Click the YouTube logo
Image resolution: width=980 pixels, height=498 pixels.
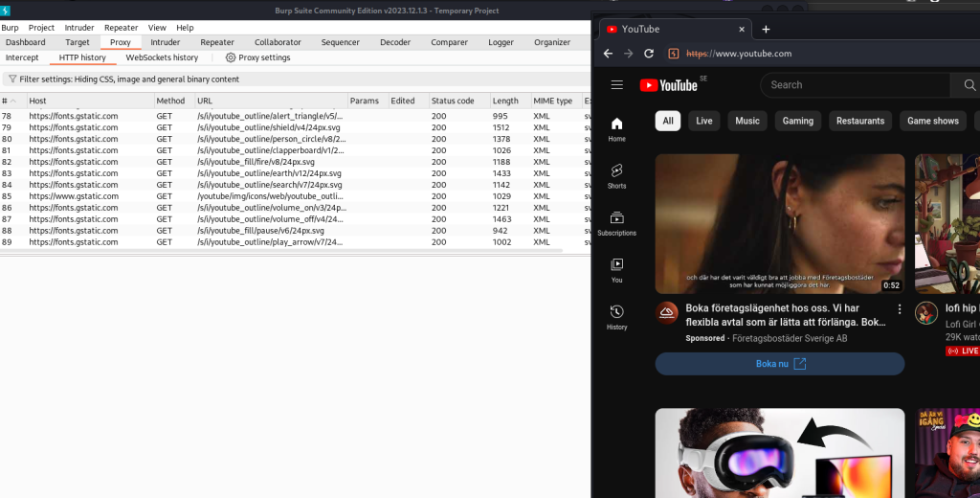[x=669, y=85]
